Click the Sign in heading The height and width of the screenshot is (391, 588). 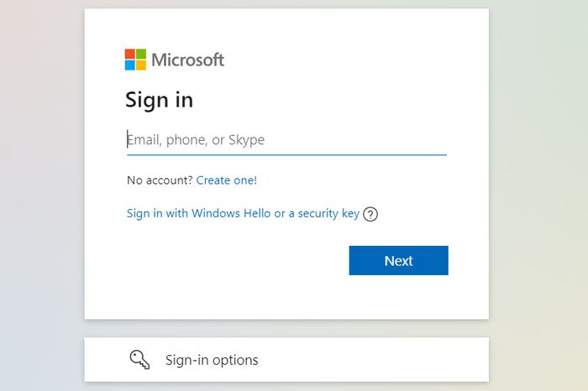[x=159, y=100]
